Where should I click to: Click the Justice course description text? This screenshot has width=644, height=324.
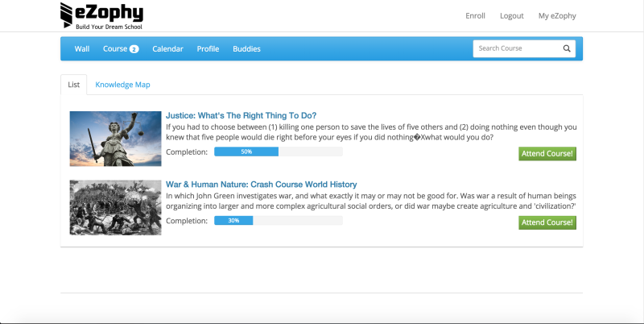click(371, 132)
